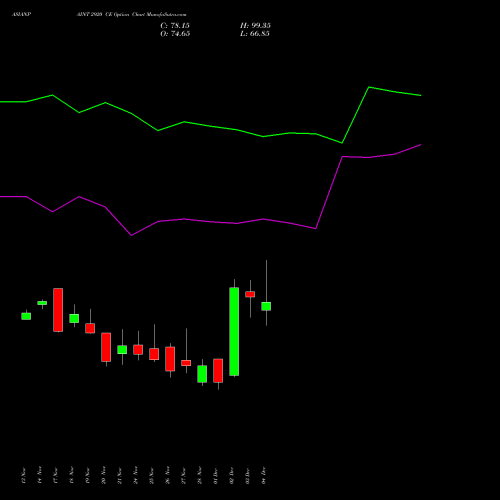Screen dimensions: 500x500
Task: Click the purple lower indicator line at its right end
Action: point(420,145)
